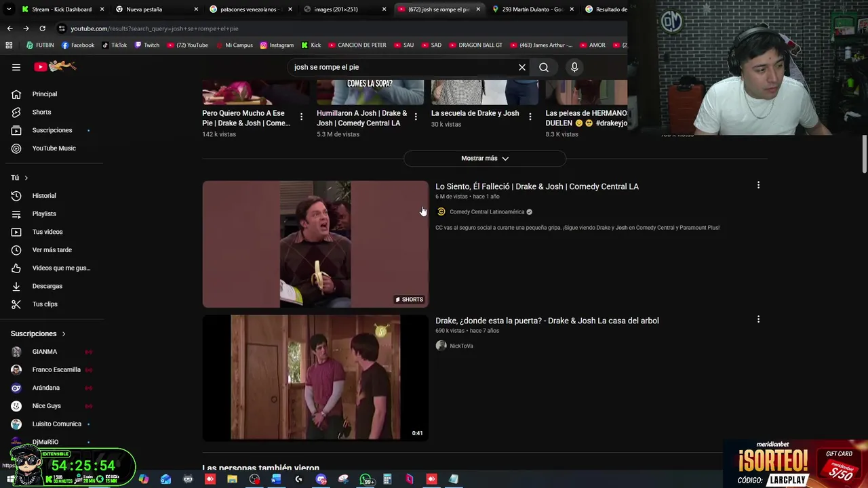Viewport: 868px width, 488px height.
Task: Switch to the Stream - Kick Dashboard tab
Action: coord(62,9)
